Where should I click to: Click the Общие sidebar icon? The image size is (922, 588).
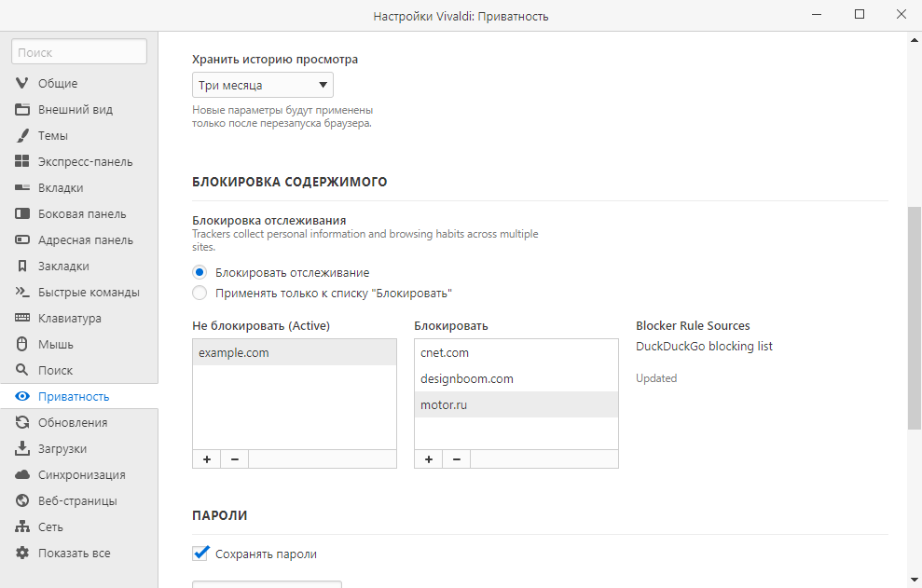(23, 83)
